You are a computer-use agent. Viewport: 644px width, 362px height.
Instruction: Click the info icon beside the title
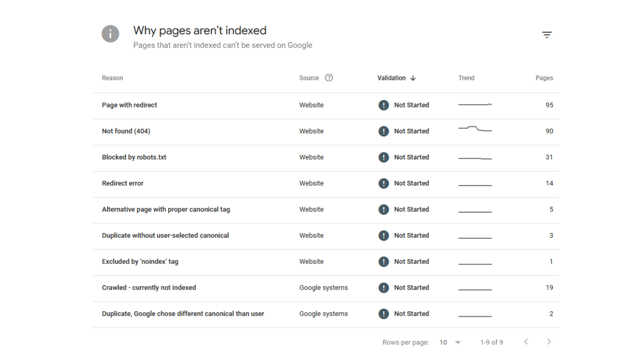[x=111, y=34]
